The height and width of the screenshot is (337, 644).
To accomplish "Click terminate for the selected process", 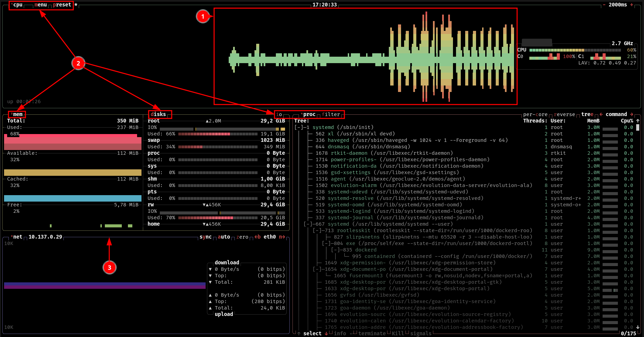I will tap(372, 334).
